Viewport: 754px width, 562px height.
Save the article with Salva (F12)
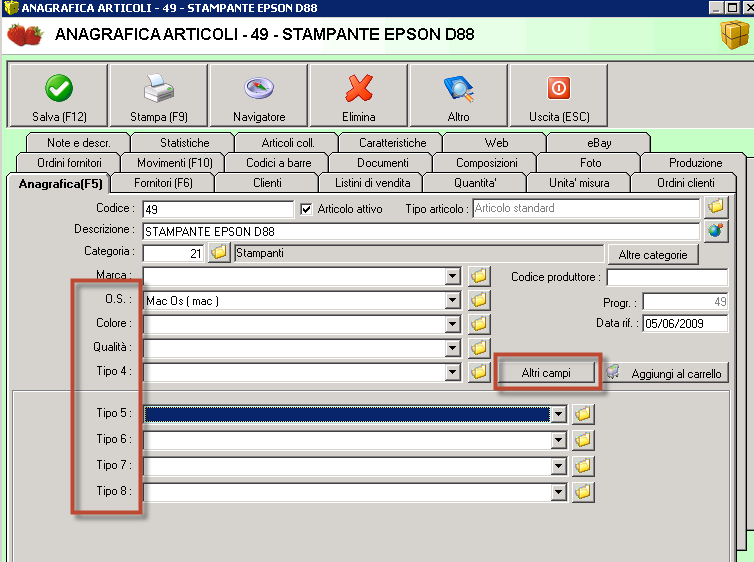pos(58,96)
